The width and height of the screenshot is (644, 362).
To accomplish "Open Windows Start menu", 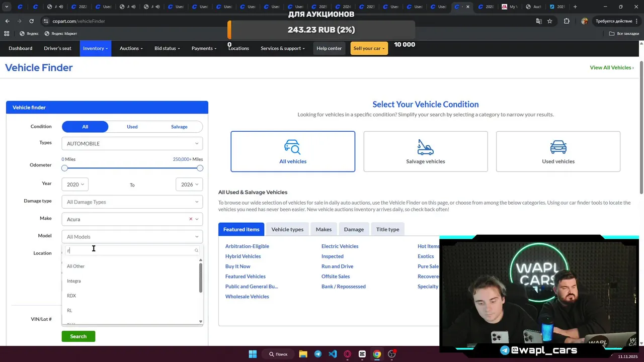I will [253, 354].
